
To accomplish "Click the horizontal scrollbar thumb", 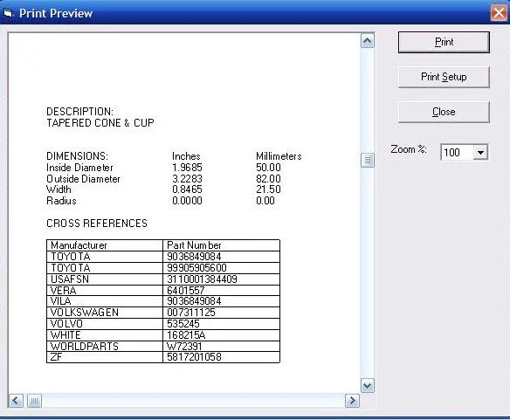I will (x=34, y=401).
